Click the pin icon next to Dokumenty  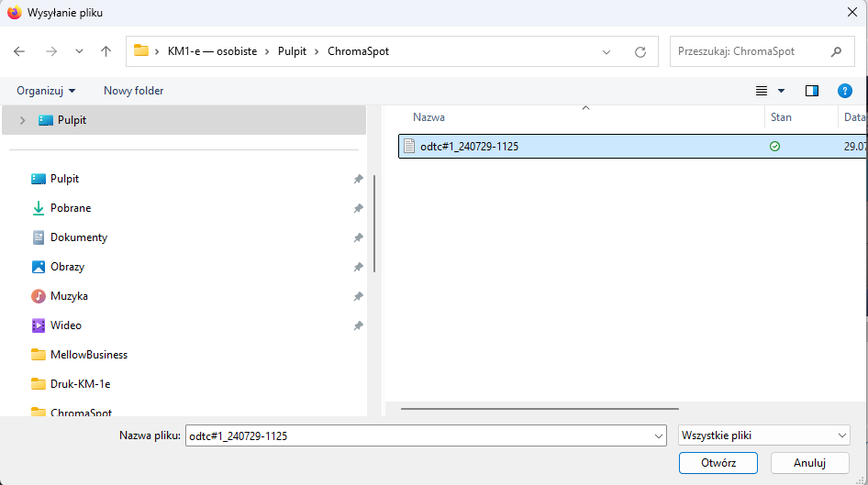tap(358, 237)
